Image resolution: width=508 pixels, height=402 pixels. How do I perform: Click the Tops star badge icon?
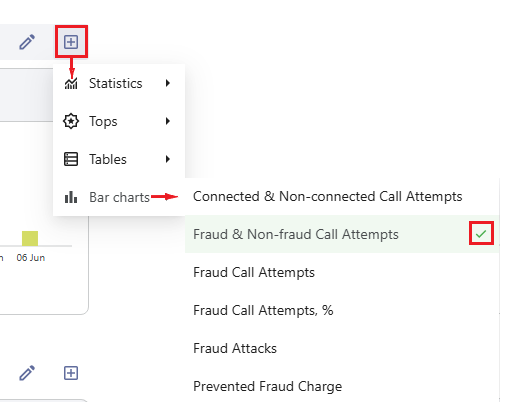71,121
